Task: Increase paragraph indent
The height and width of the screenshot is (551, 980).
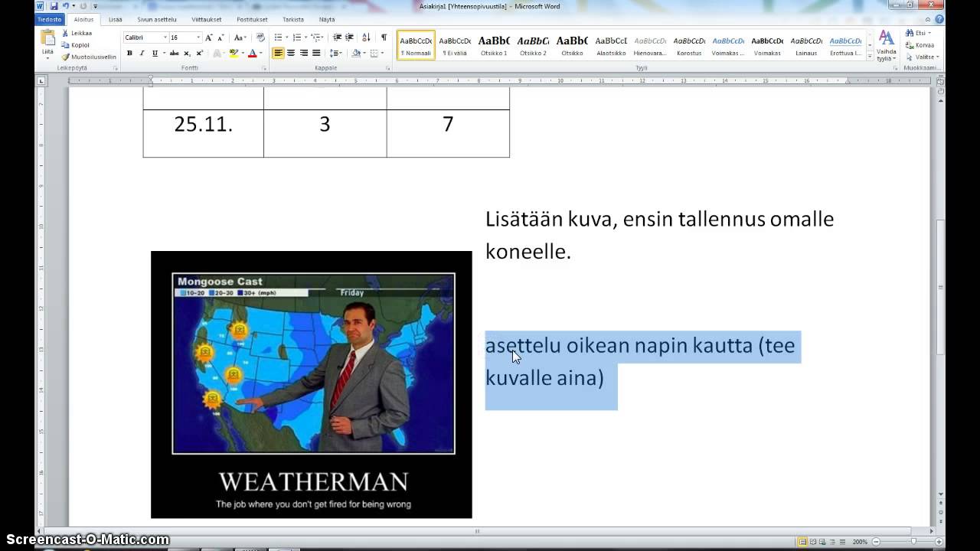Action: 349,37
